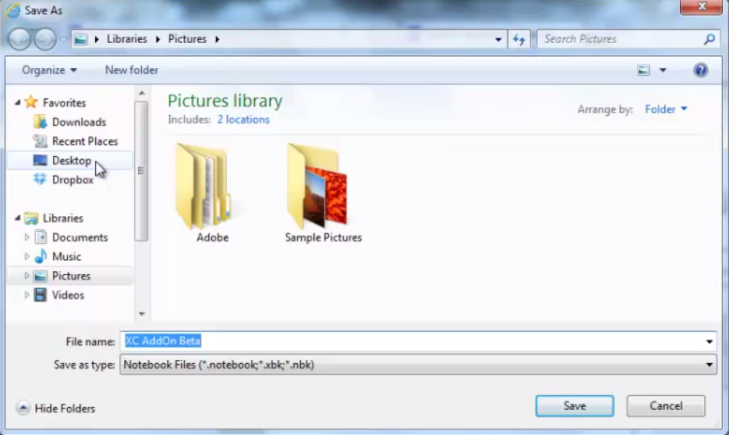Select Desktop in the navigation pane
The width and height of the screenshot is (729, 435).
coord(71,160)
